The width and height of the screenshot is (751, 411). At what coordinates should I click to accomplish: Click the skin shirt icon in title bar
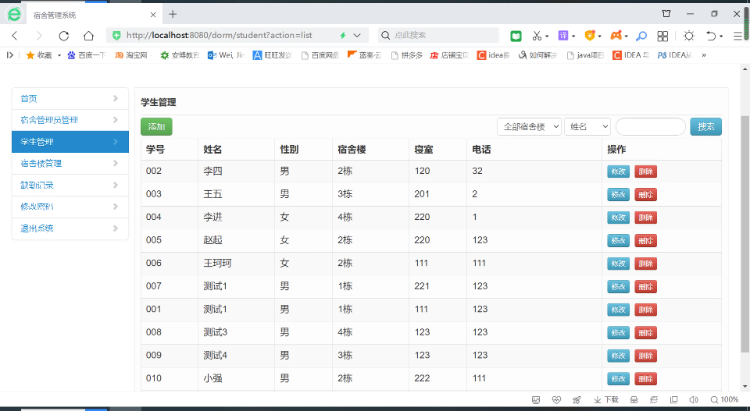point(666,14)
